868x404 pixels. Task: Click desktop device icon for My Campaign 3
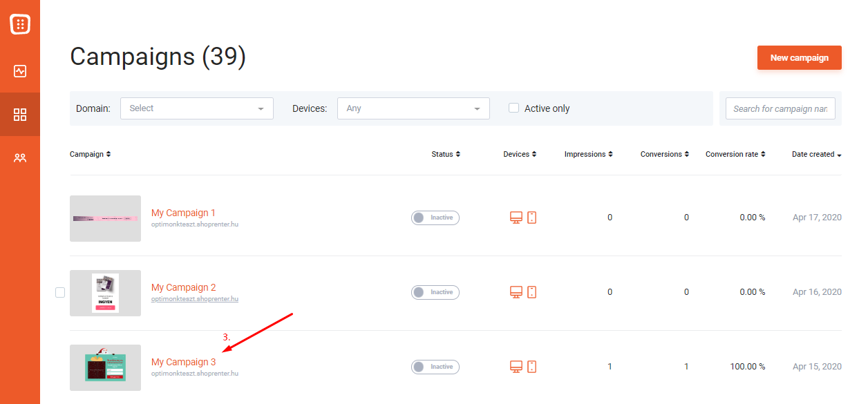click(x=516, y=367)
